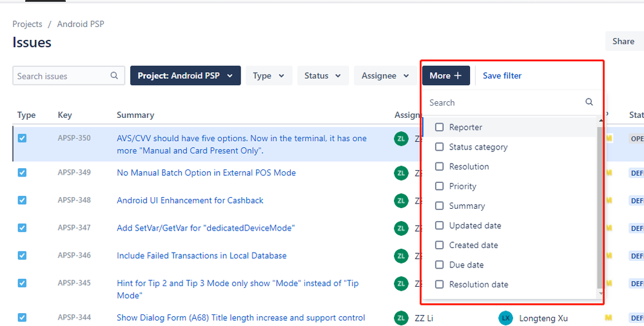Click the magnifier icon in Search issues

(114, 75)
